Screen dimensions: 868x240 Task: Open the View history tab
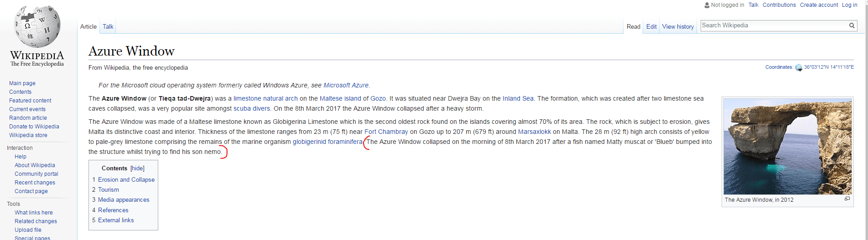click(678, 26)
